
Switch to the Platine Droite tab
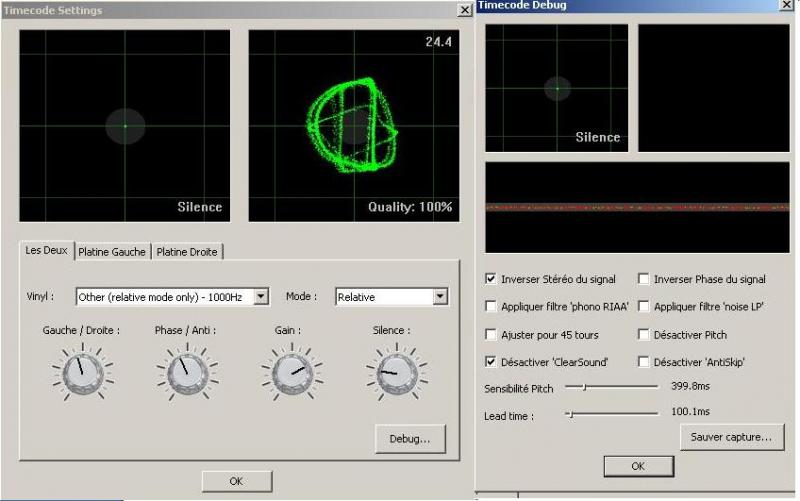188,251
